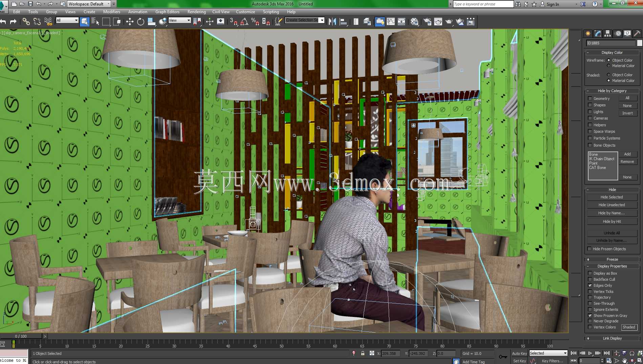This screenshot has height=364, width=643.
Task: Open the Workspace Default dropdown
Action: point(89,4)
